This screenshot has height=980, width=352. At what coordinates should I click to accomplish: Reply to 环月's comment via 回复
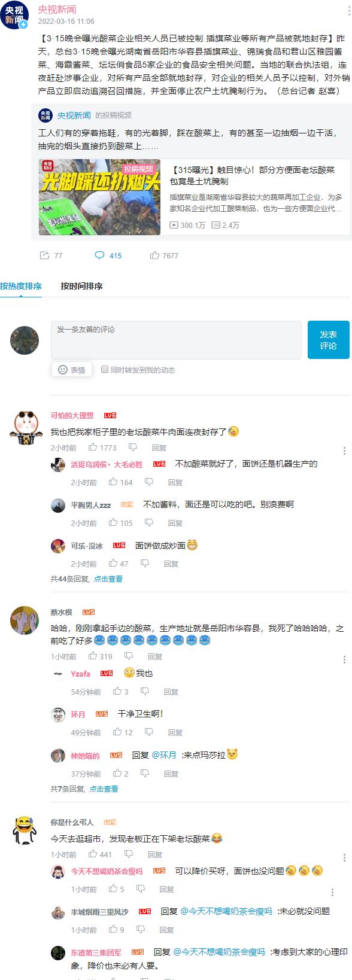point(175,732)
